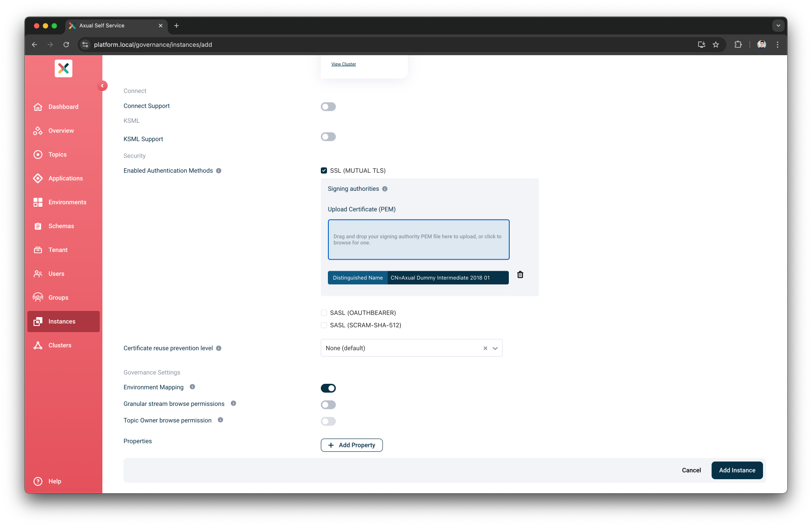Click the Groups icon in sidebar
The height and width of the screenshot is (526, 812).
pos(38,298)
